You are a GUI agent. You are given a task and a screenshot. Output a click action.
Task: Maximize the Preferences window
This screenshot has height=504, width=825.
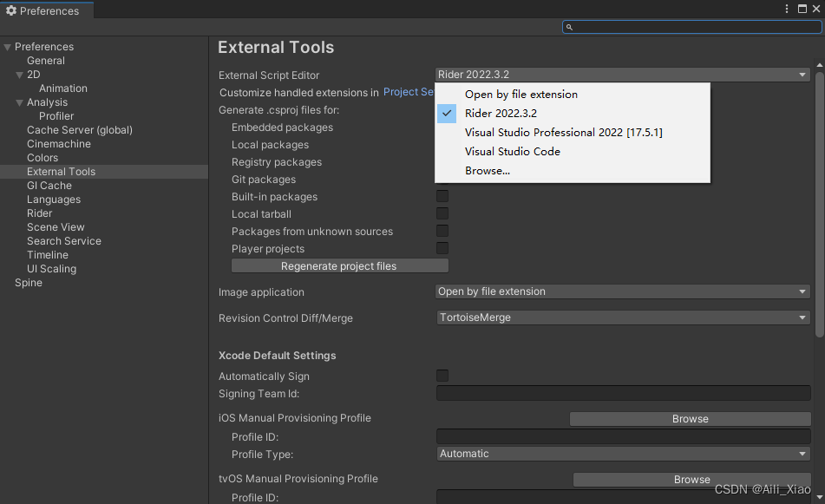click(802, 9)
